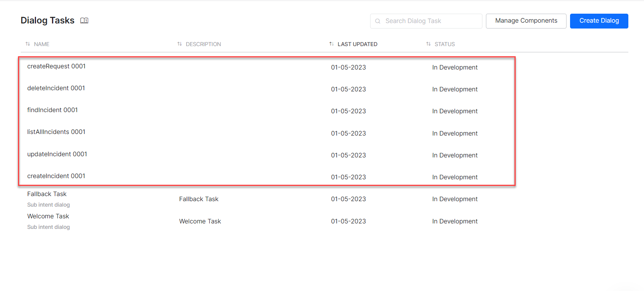644x291 pixels.
Task: Click the Create Dialog button
Action: coord(599,21)
